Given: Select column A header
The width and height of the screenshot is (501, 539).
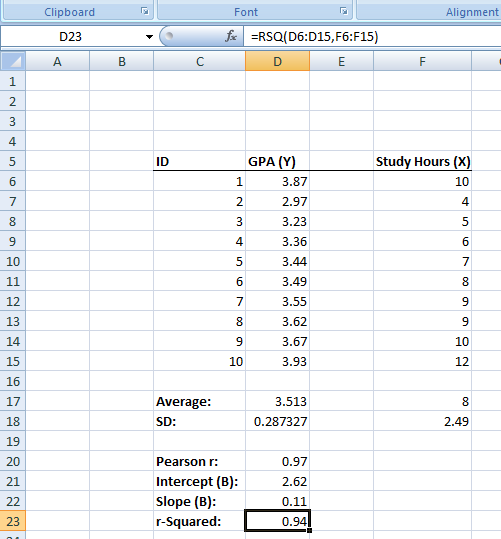Looking at the screenshot, I should click(x=57, y=62).
